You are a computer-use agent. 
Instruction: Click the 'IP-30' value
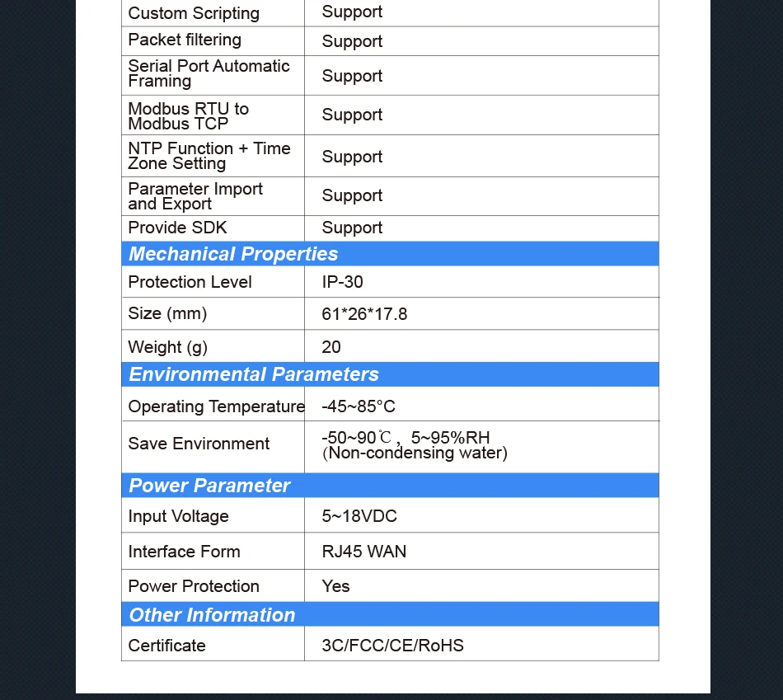click(x=342, y=282)
